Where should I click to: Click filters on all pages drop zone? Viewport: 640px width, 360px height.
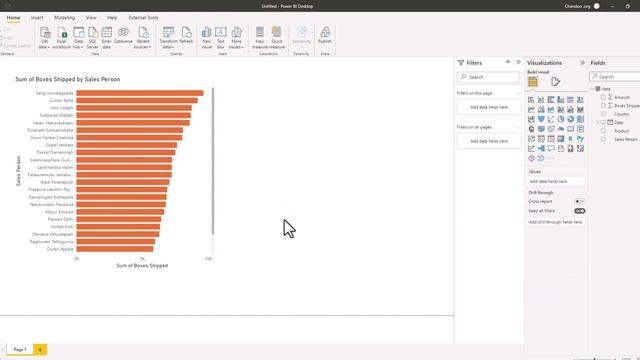click(489, 141)
